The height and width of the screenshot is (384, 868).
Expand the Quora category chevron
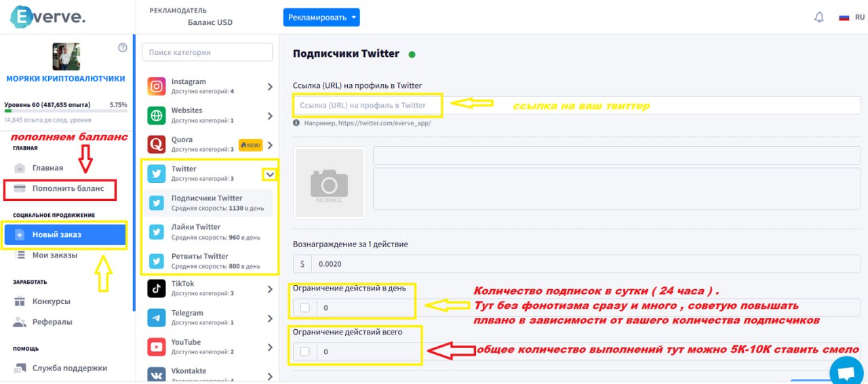coord(270,144)
